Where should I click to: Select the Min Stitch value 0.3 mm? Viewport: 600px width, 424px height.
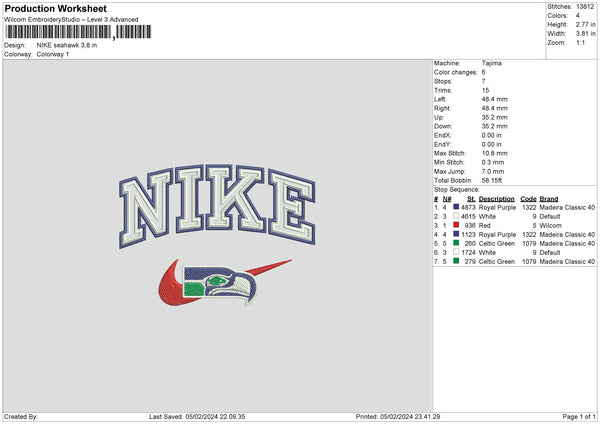point(493,162)
